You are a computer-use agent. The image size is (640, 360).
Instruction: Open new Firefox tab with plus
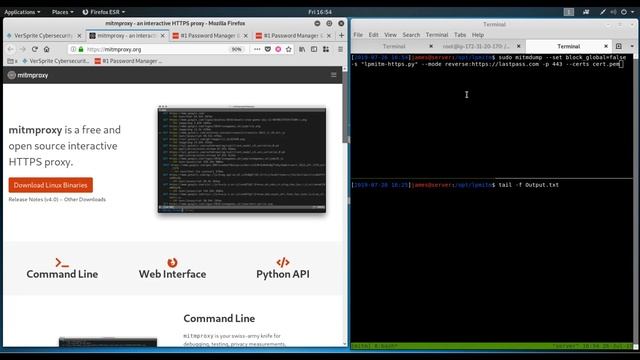(x=341, y=36)
